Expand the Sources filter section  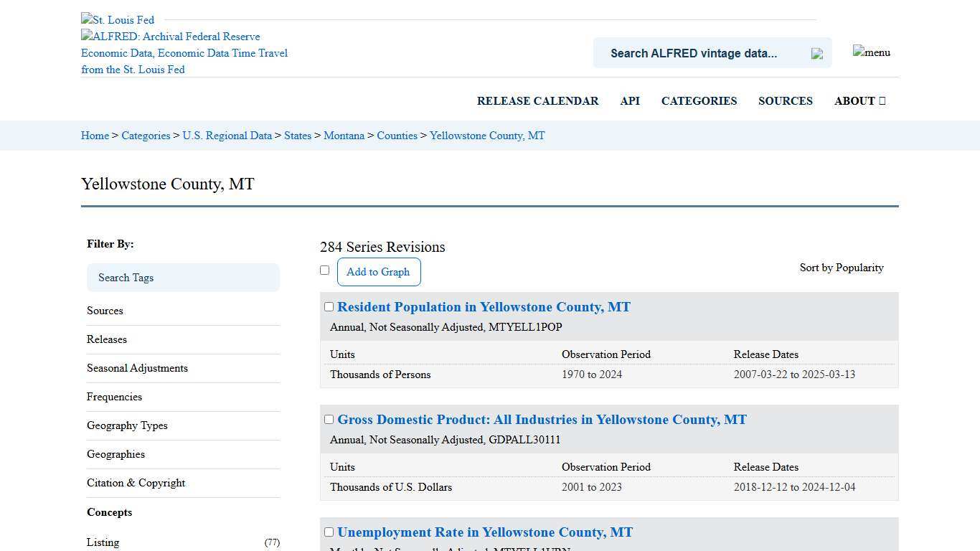[x=105, y=310]
